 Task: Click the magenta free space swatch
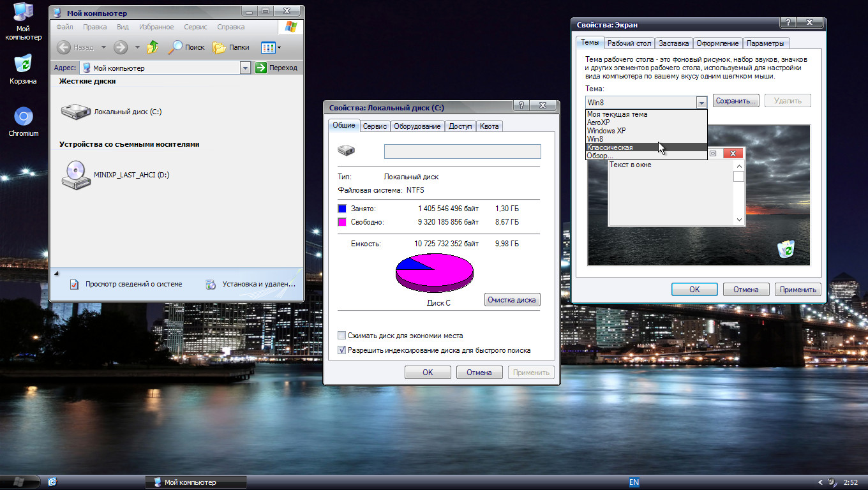(342, 222)
